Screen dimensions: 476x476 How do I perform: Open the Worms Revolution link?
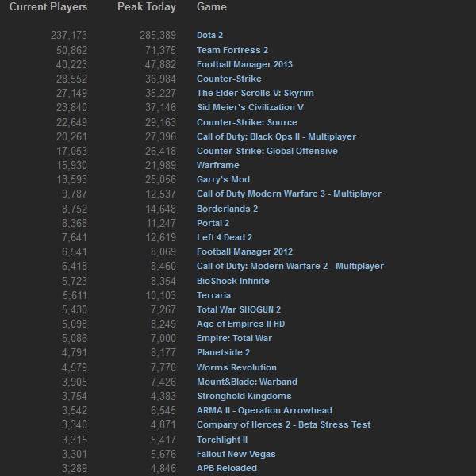pos(236,367)
